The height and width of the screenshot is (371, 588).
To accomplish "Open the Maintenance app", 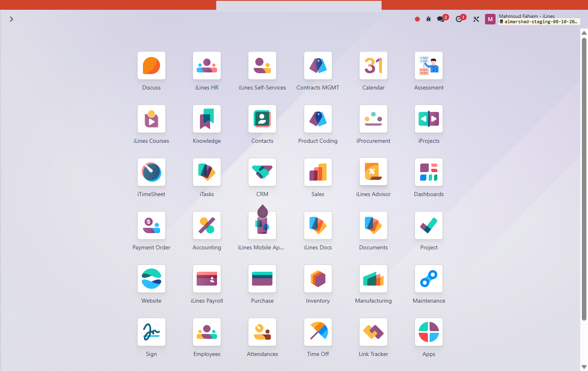I will pyautogui.click(x=429, y=279).
